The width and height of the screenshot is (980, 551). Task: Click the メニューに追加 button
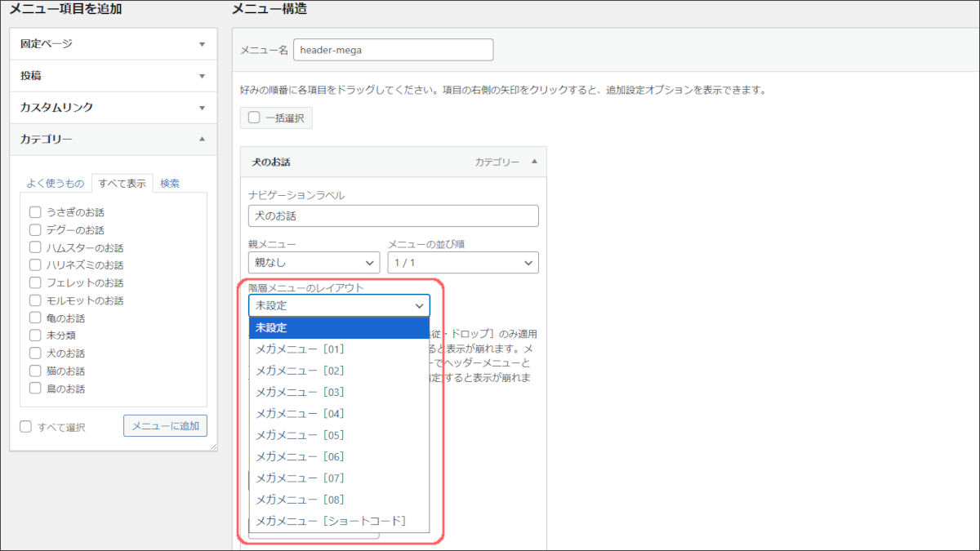coord(166,425)
